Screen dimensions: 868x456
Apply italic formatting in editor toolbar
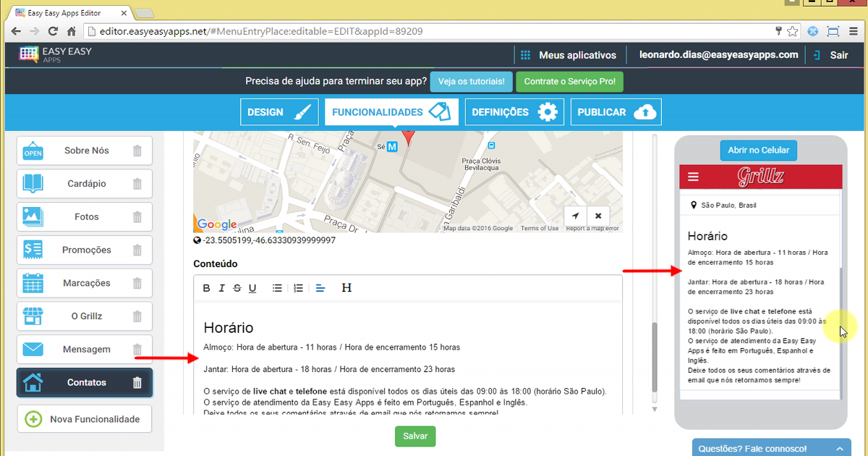221,288
